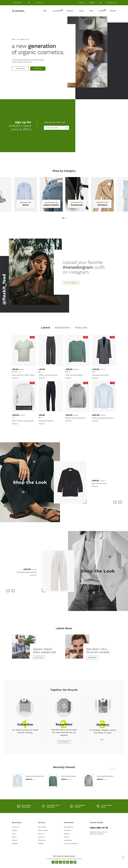Expand the Collections menu

point(57,11)
